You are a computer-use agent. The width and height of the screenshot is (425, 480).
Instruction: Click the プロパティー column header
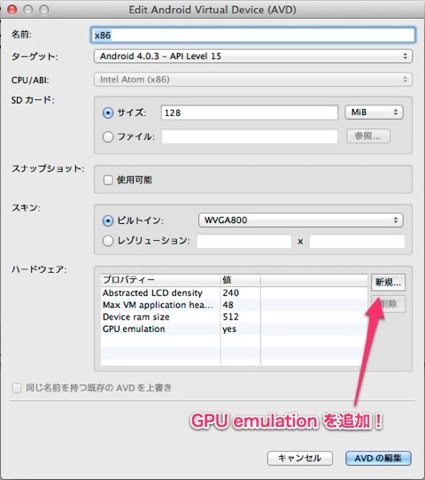click(160, 280)
